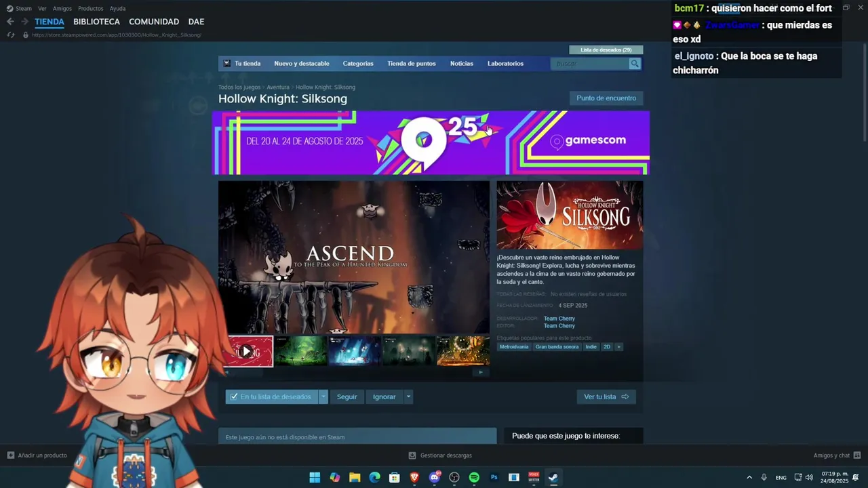Click Ver tu lista button
The height and width of the screenshot is (488, 868).
pos(606,396)
